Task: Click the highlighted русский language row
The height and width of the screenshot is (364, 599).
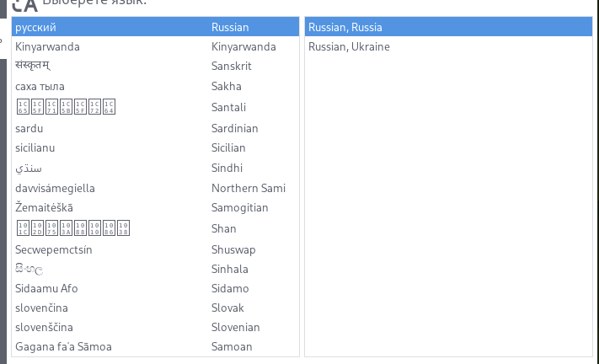Action: (156, 27)
